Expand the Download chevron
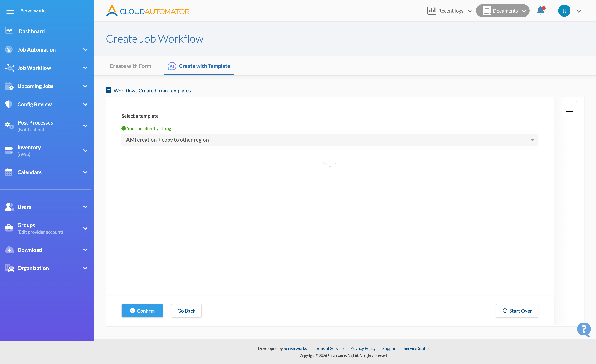596x364 pixels. point(85,250)
